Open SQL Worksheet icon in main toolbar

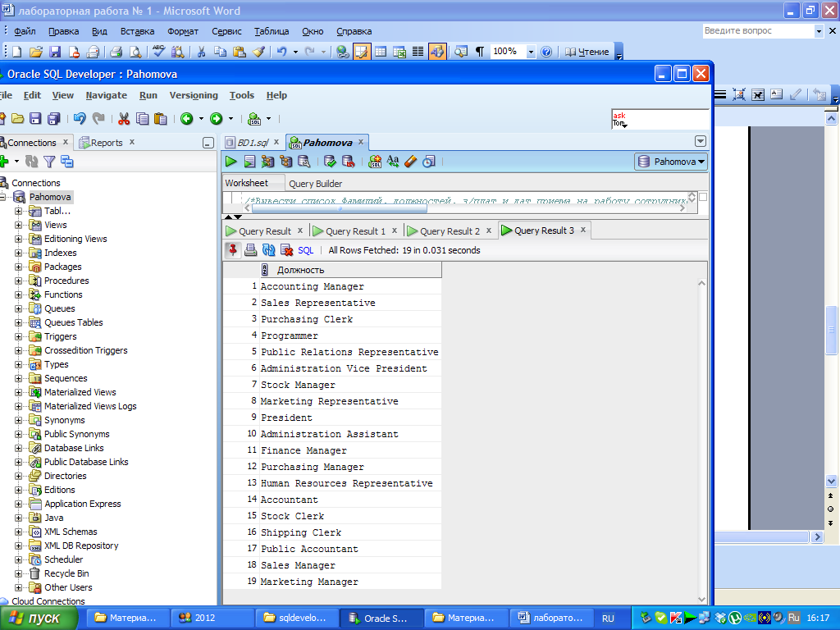point(254,118)
